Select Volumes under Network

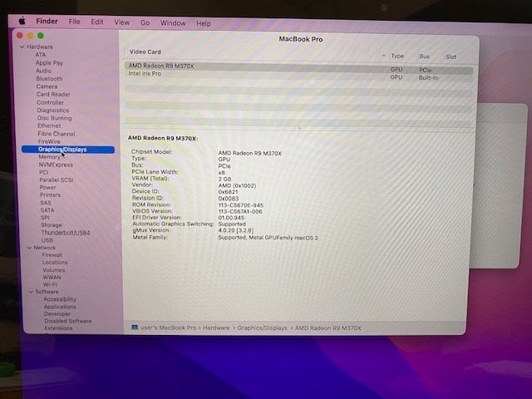[x=53, y=270]
